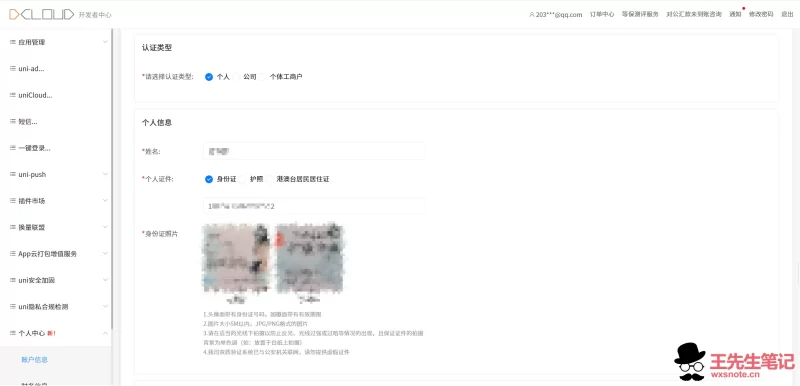Click the list icon beside 应用管理
Viewport: 800px width, 386px height.
tap(13, 42)
